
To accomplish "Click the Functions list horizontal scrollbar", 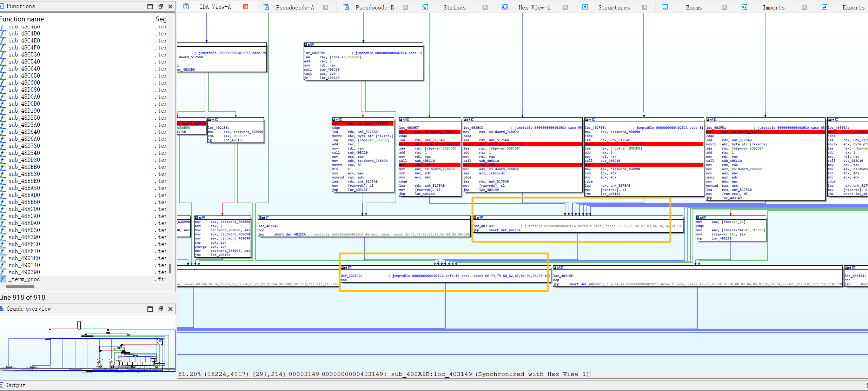I will 20,286.
